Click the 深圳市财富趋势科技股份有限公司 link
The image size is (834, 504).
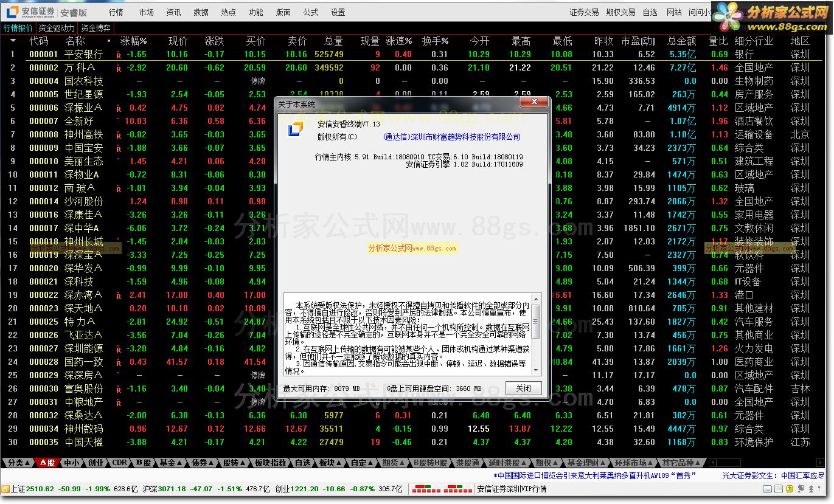(452, 137)
